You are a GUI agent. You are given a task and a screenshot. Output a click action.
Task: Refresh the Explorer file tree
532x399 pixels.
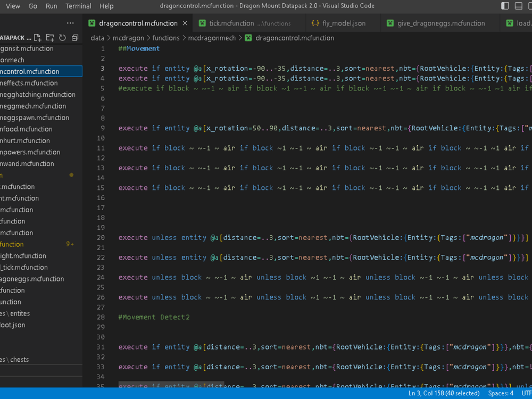click(x=62, y=38)
